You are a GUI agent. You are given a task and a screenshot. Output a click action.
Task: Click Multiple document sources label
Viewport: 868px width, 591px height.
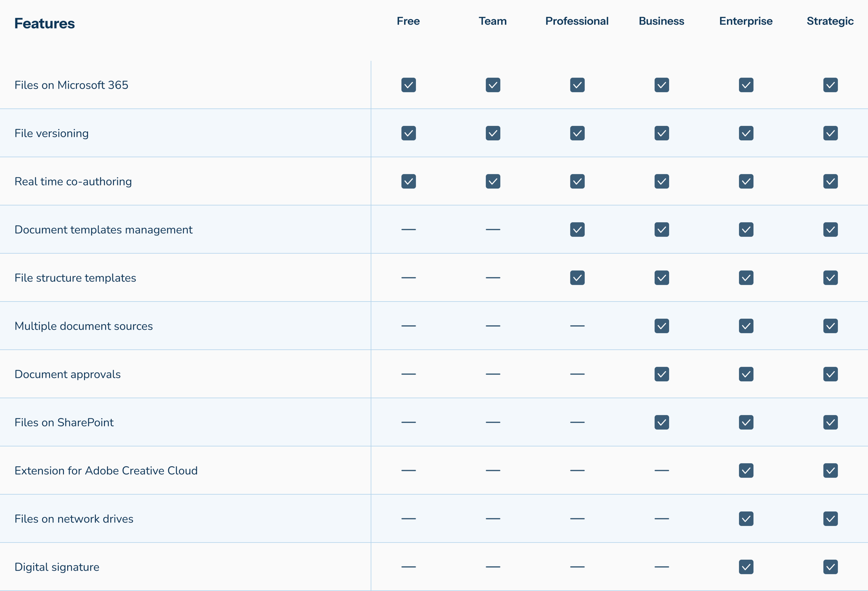tap(84, 326)
